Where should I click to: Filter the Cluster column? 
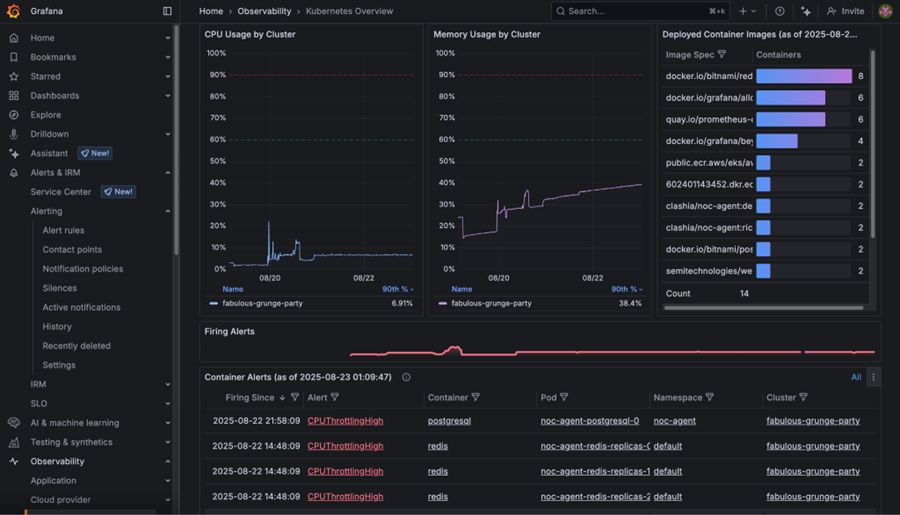pos(803,397)
